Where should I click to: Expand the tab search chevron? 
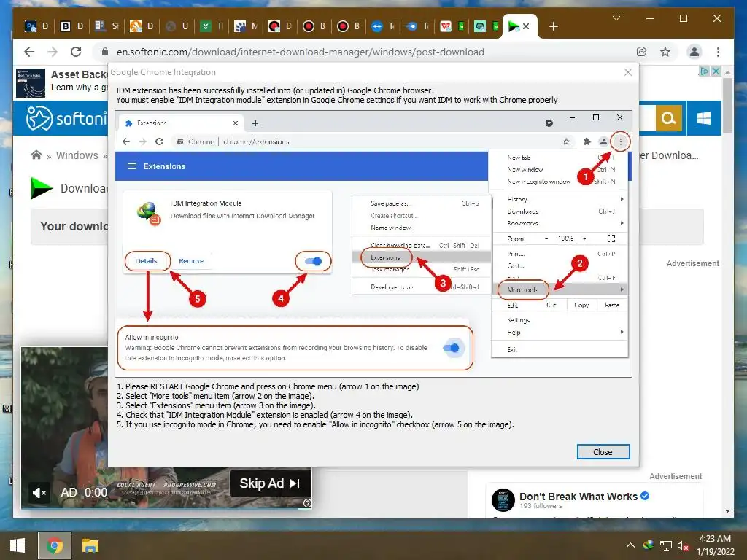(x=616, y=18)
